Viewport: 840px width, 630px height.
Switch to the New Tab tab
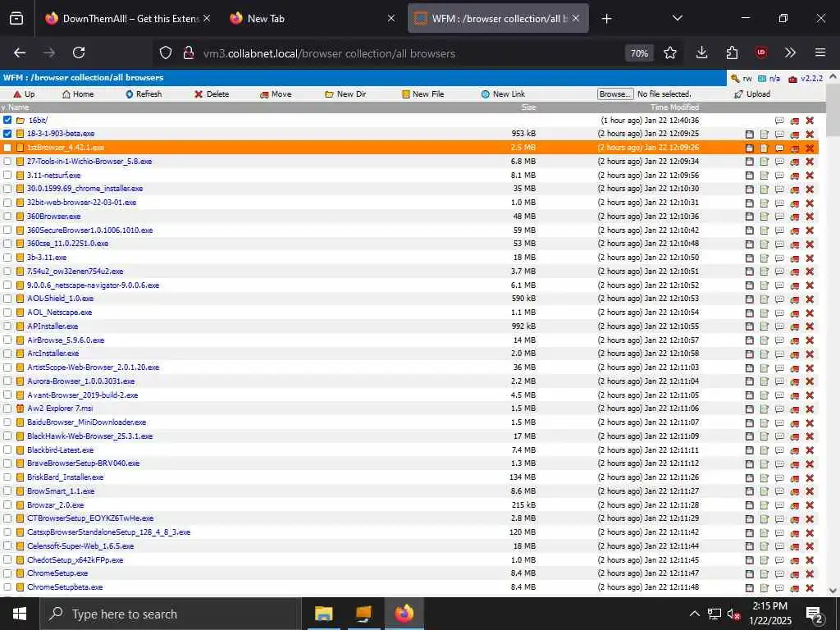tap(313, 18)
